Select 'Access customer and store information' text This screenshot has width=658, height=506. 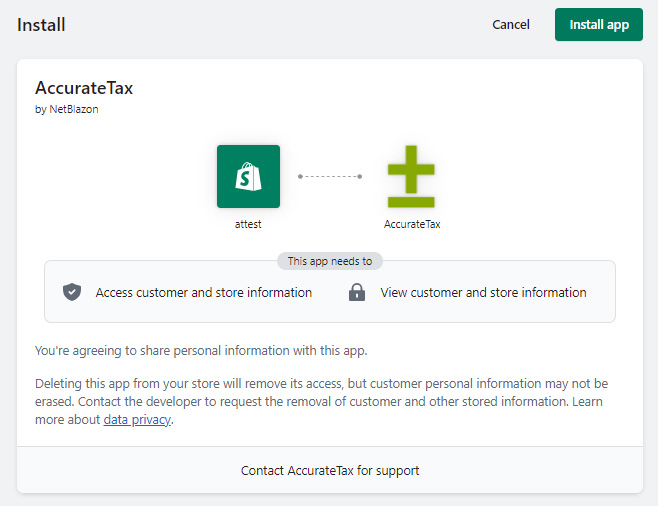[x=204, y=293]
